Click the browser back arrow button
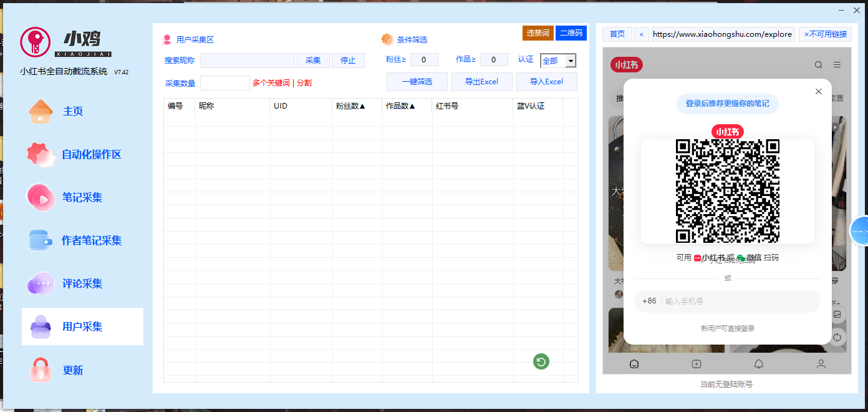The width and height of the screenshot is (868, 412). click(642, 34)
